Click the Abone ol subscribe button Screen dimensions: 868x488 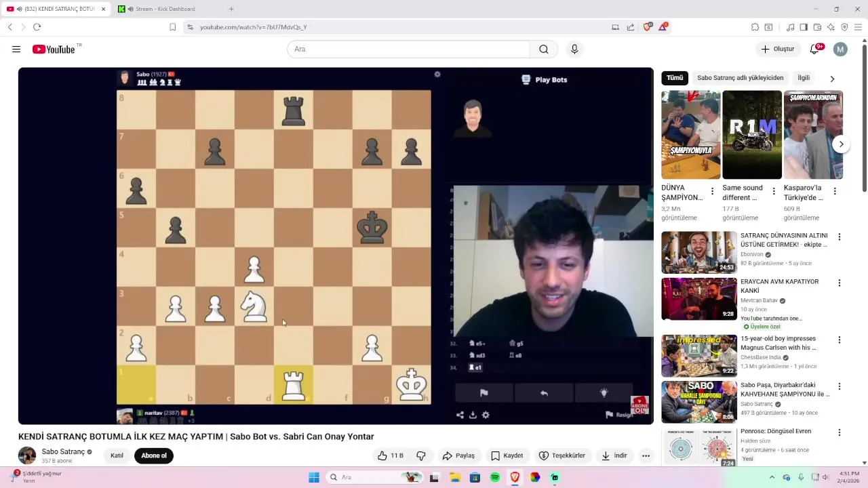pyautogui.click(x=154, y=455)
